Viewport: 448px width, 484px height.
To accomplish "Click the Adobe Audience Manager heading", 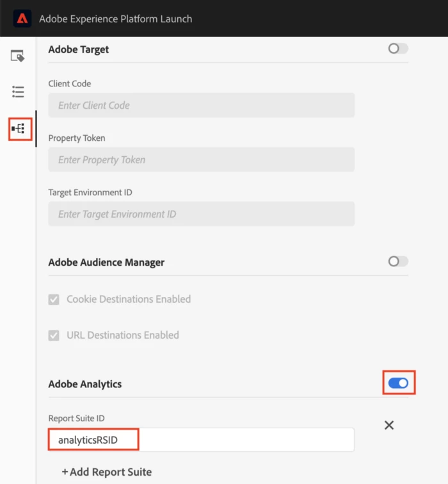I will [106, 262].
